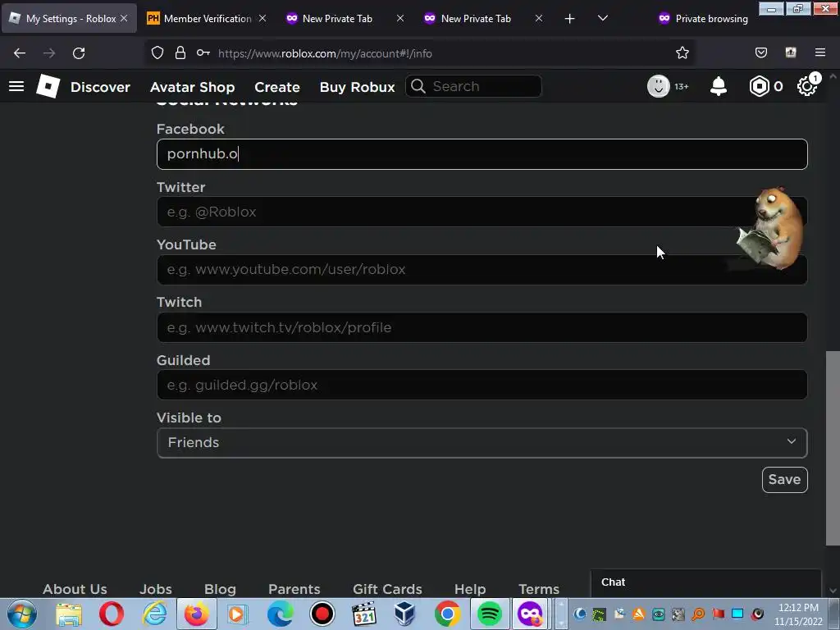Open the Terms footer link
Viewport: 840px width, 630px height.
point(538,589)
